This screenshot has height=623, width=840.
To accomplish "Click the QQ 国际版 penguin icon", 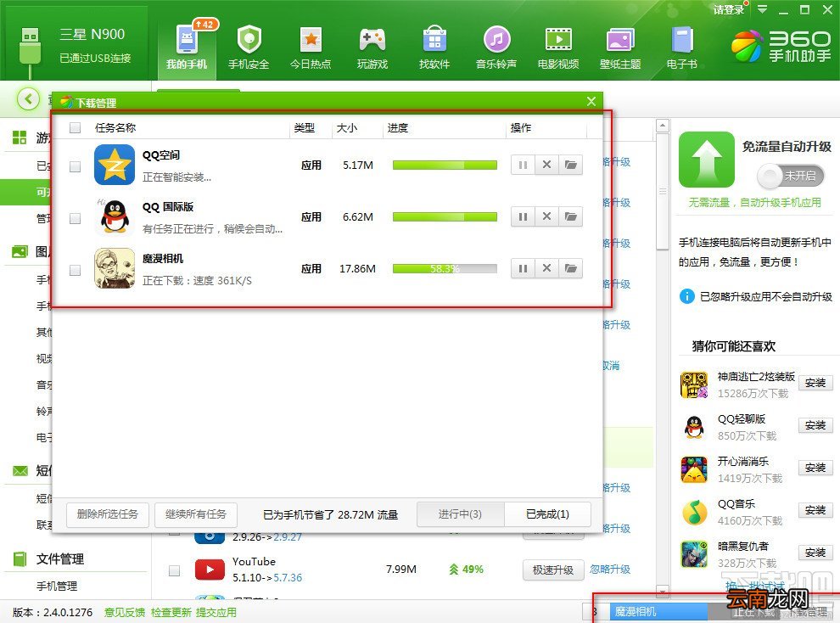I will pyautogui.click(x=115, y=216).
